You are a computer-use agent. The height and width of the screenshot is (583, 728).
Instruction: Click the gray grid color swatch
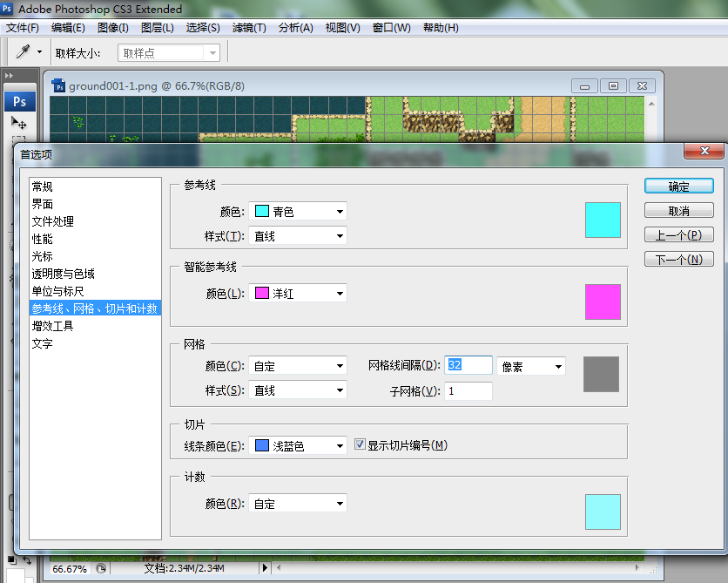click(x=601, y=375)
